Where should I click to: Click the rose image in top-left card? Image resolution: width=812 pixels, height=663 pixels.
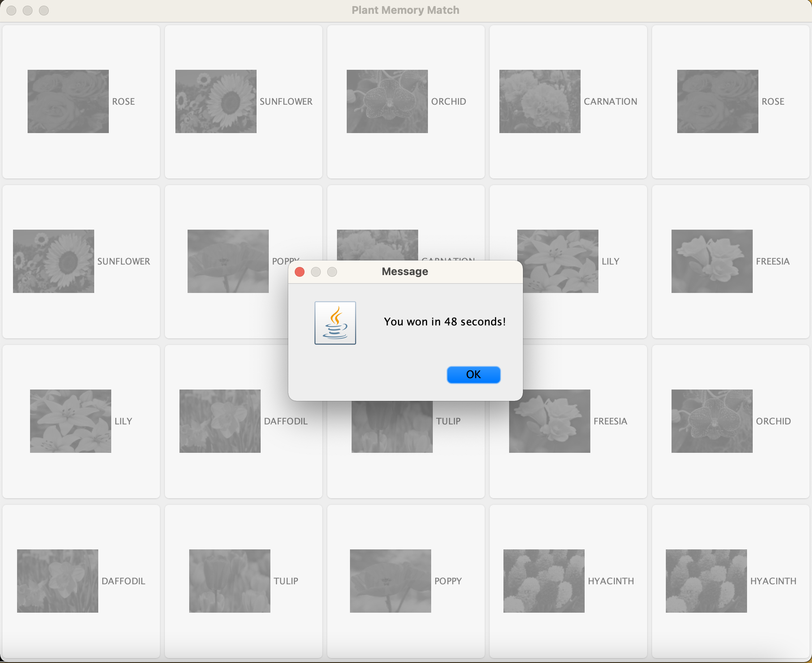pos(68,101)
